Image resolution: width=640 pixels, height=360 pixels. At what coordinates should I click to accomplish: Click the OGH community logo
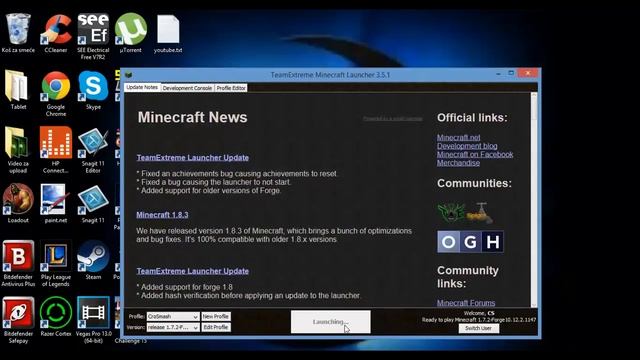[470, 242]
